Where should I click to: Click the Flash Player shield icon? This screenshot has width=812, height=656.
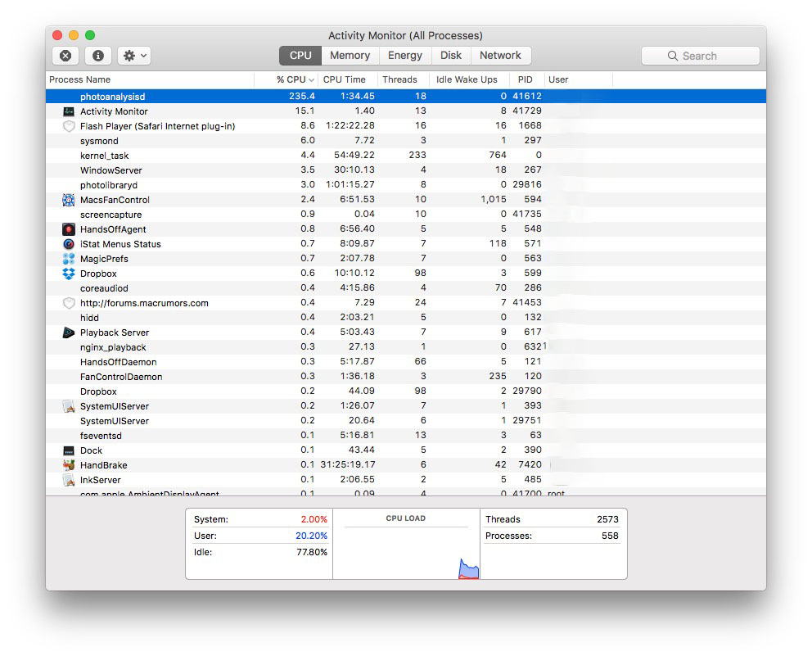[69, 126]
